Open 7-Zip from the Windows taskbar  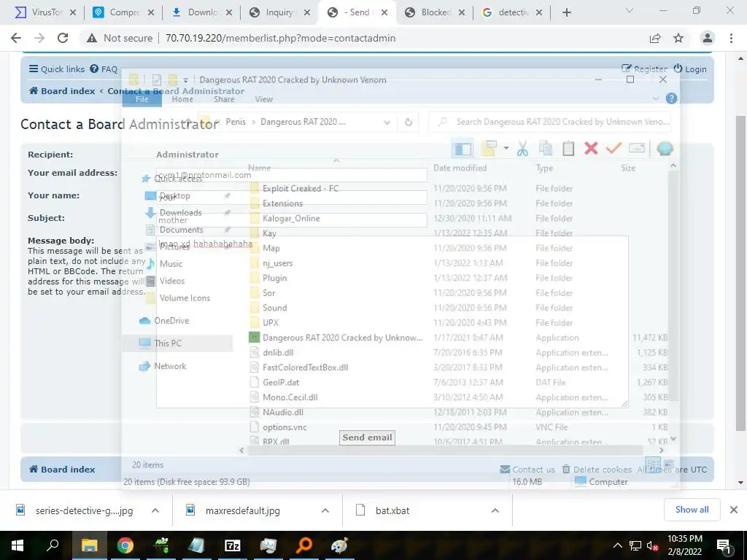coord(232,545)
